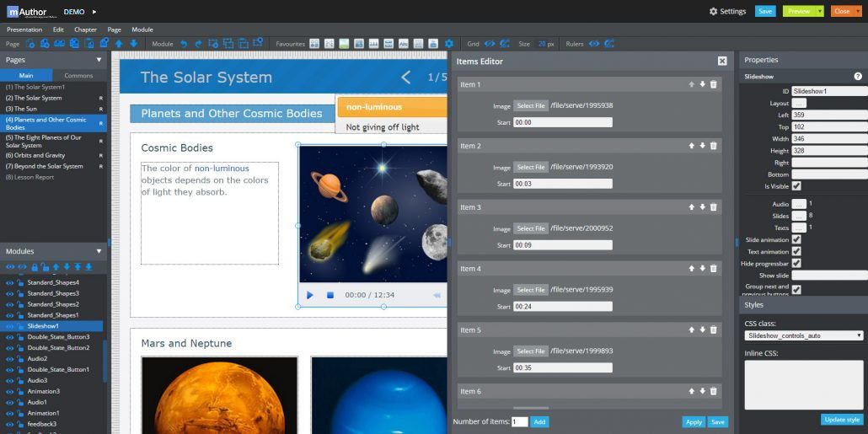Toggle Slide animation checkbox

pyautogui.click(x=796, y=239)
